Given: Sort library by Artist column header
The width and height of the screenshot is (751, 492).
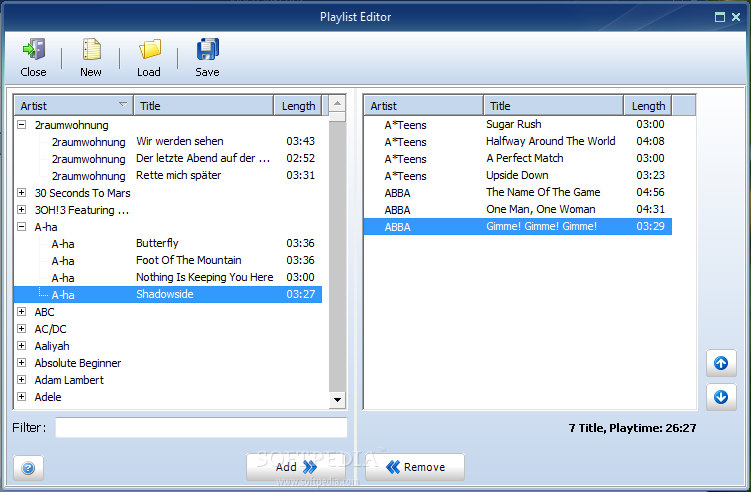Looking at the screenshot, I should click(74, 106).
